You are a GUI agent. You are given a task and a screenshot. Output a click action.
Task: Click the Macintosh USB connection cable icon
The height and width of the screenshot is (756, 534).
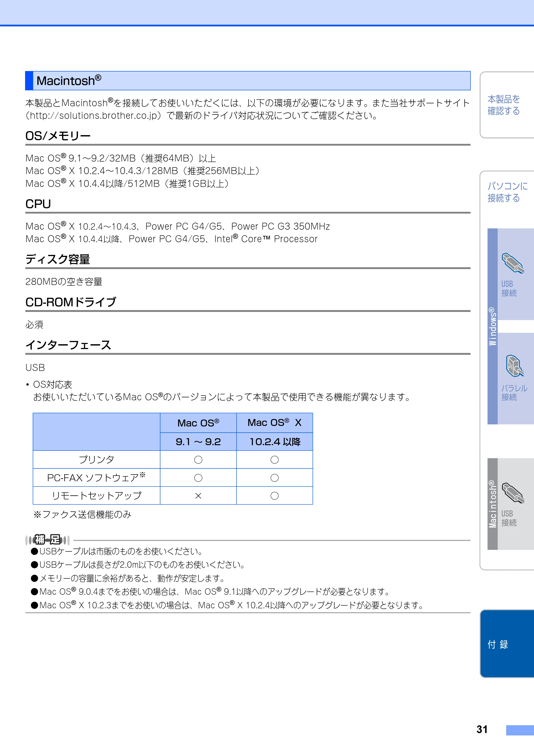click(x=513, y=493)
